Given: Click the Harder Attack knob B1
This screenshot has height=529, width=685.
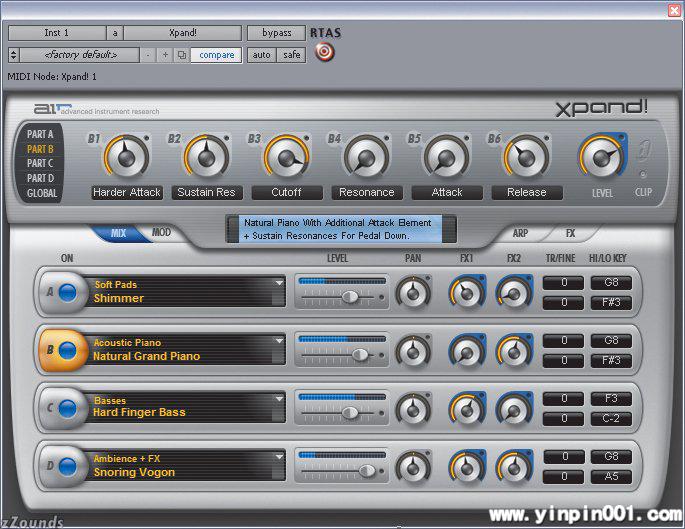Looking at the screenshot, I should [126, 157].
